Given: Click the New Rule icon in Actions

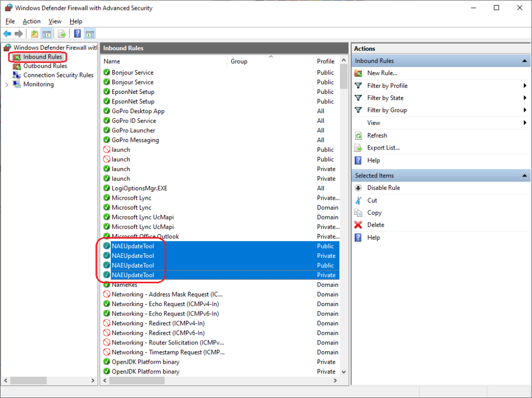Looking at the screenshot, I should [358, 73].
